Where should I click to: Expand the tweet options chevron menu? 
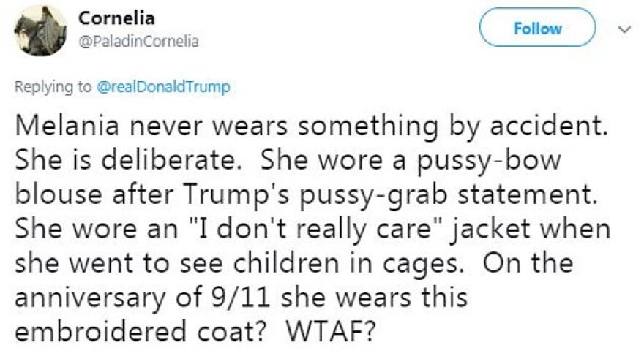click(x=624, y=29)
